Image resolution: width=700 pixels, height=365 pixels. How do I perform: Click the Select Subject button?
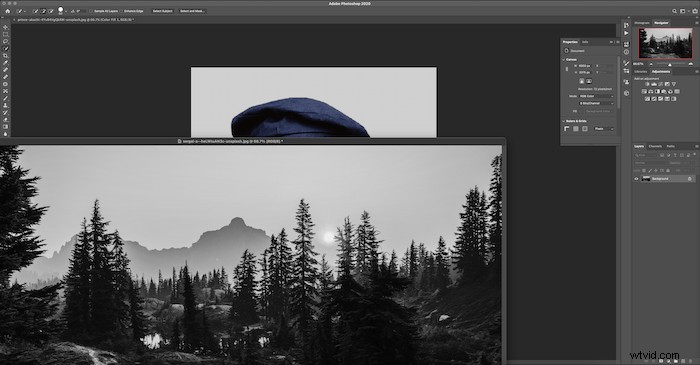pos(162,11)
